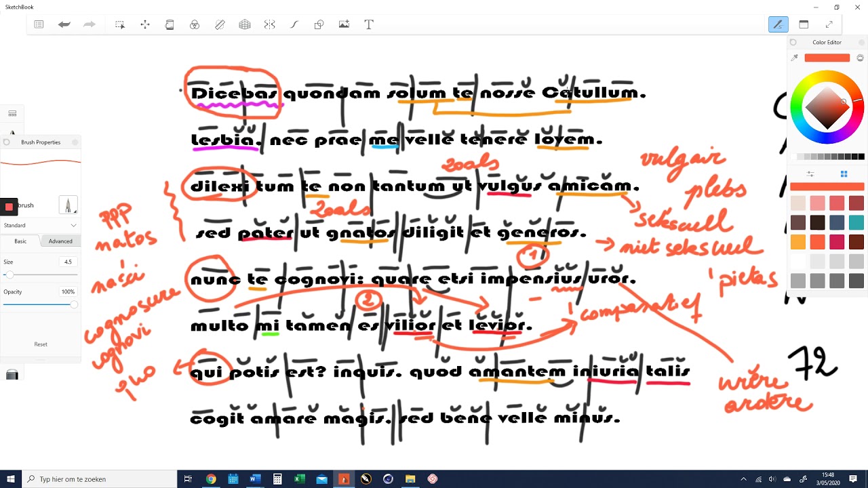This screenshot has width=868, height=488.
Task: Open File Explorer from taskbar
Action: [x=410, y=479]
